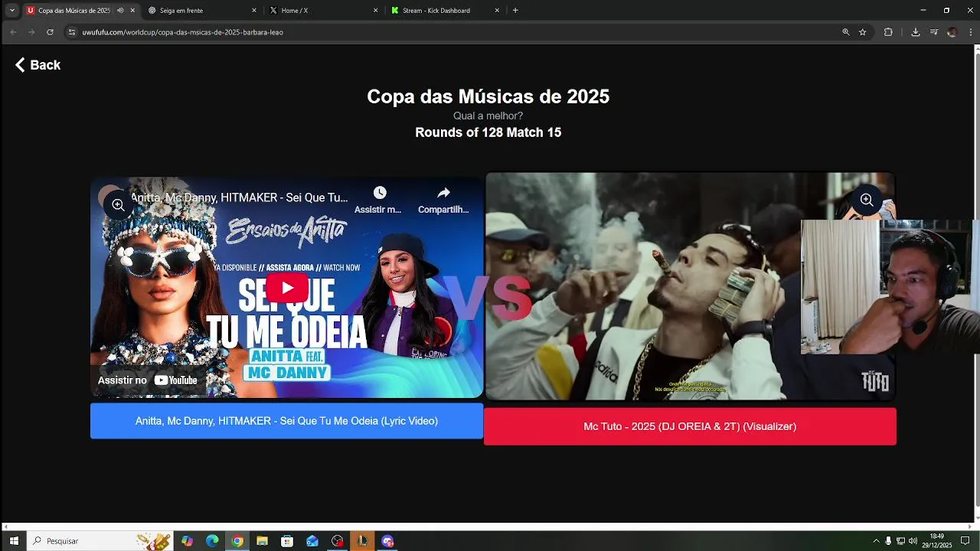The height and width of the screenshot is (551, 980).
Task: Open Copilot from the taskbar
Action: 188,541
